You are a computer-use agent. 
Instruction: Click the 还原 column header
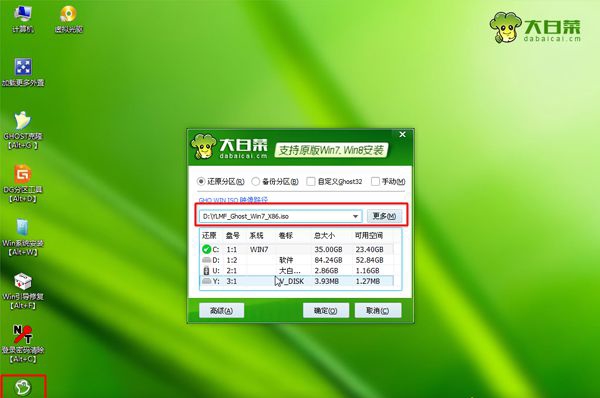[x=209, y=235]
